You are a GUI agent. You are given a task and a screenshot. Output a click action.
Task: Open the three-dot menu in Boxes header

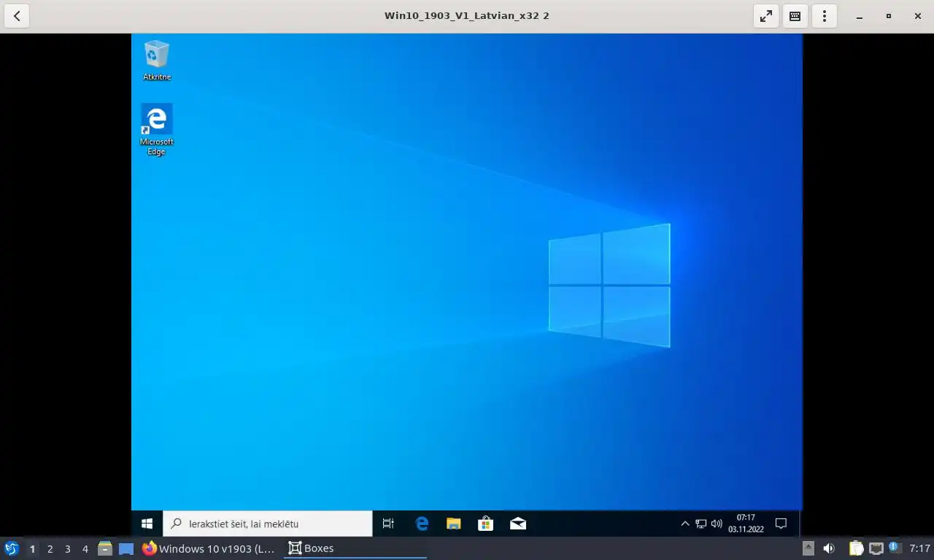click(825, 15)
